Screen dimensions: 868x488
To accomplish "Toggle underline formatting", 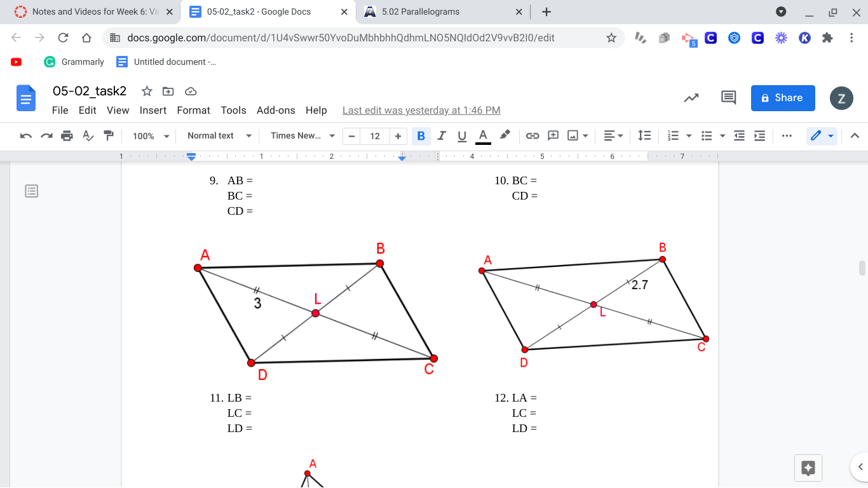I will click(462, 135).
